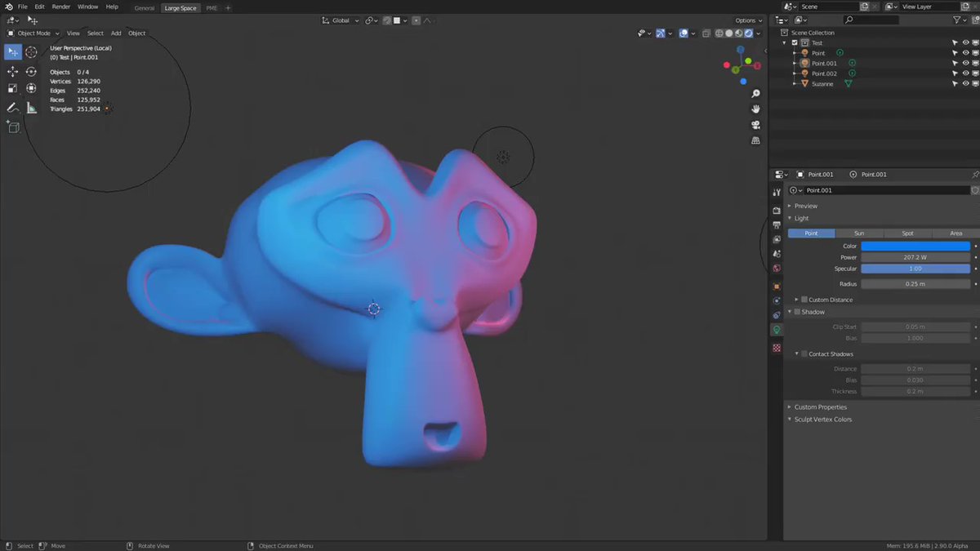This screenshot has width=980, height=551.
Task: Open the Object Mode dropdown
Action: click(33, 33)
